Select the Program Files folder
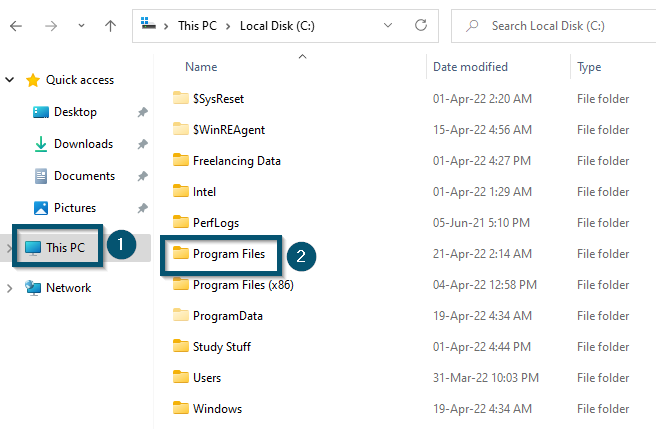Image resolution: width=656 pixels, height=429 pixels. click(x=229, y=254)
